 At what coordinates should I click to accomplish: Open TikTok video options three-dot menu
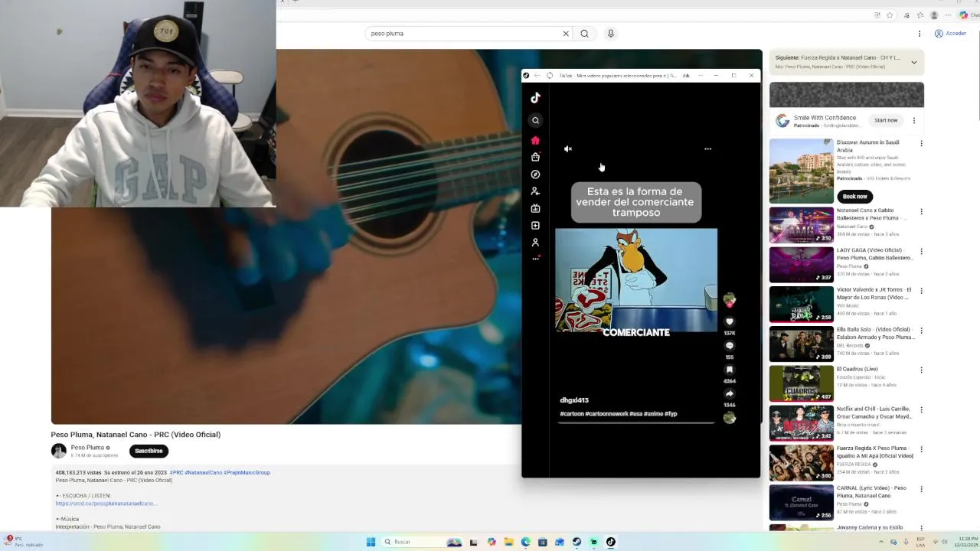click(x=707, y=149)
